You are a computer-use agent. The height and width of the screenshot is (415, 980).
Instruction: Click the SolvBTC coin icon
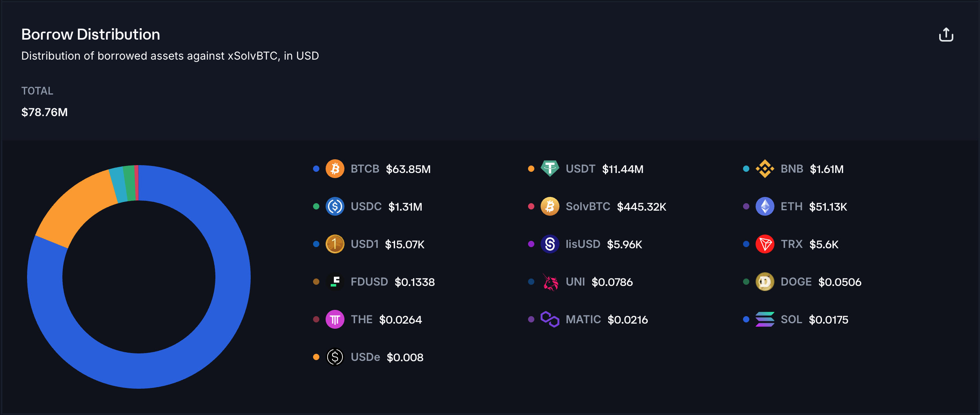tap(550, 206)
